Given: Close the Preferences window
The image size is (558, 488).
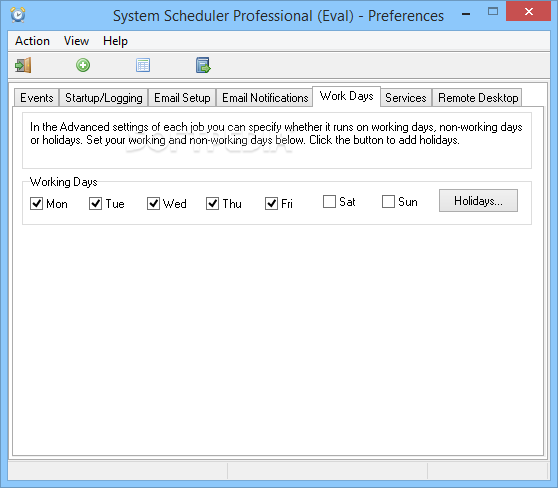Looking at the screenshot, I should coord(528,11).
